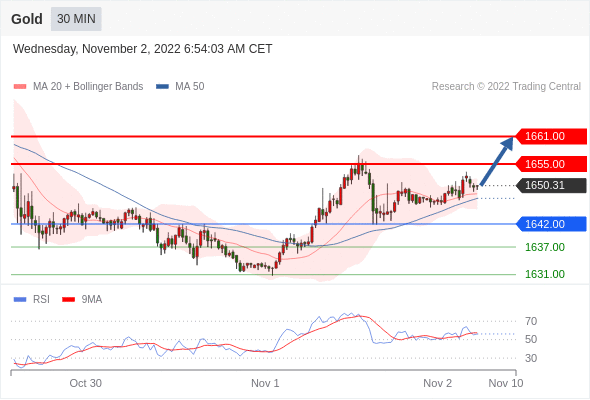The width and height of the screenshot is (590, 400).
Task: Click the black 1650.31 current price tag
Action: tap(550, 185)
